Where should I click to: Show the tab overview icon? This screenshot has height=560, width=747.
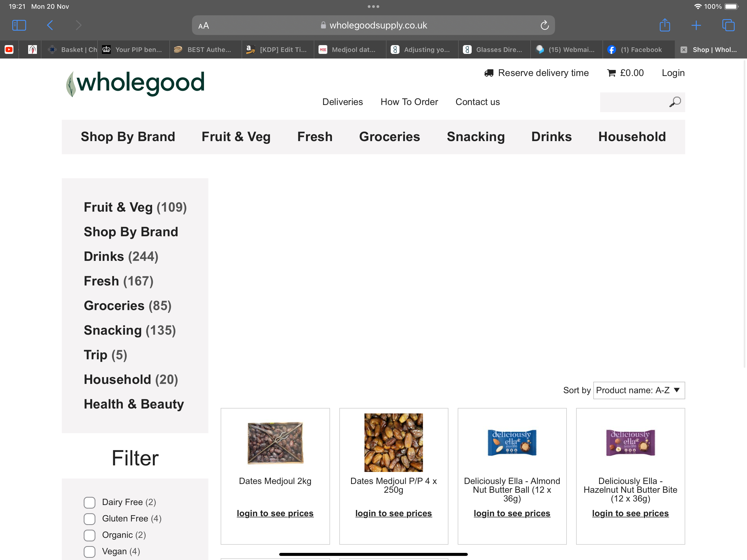coord(728,25)
